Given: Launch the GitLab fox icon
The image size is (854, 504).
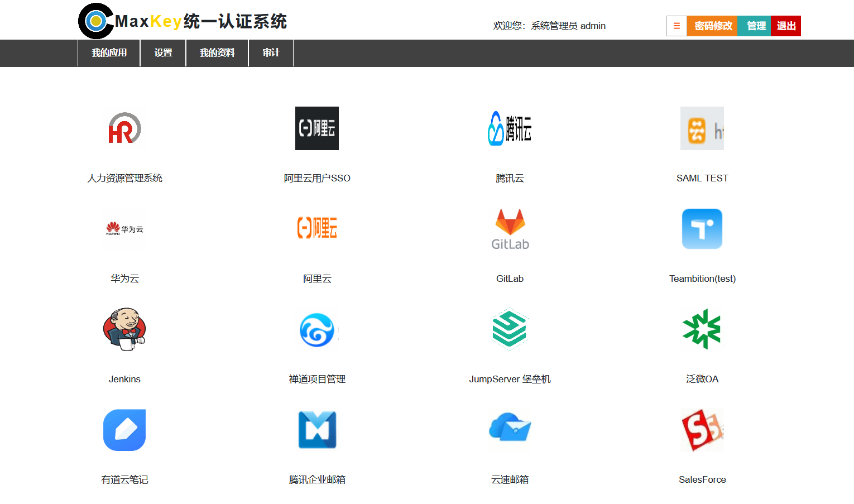Looking at the screenshot, I should (510, 229).
